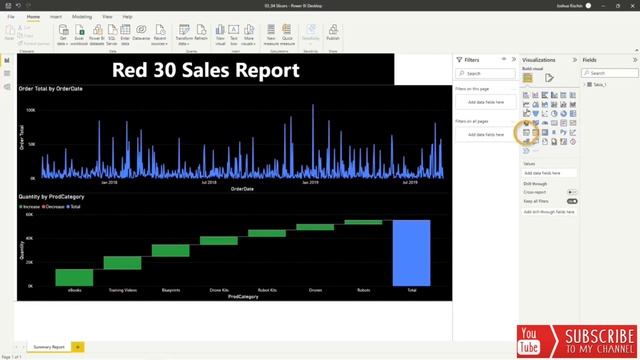Import from Excel workbook
Screen dimensions: 640x360
79,35
